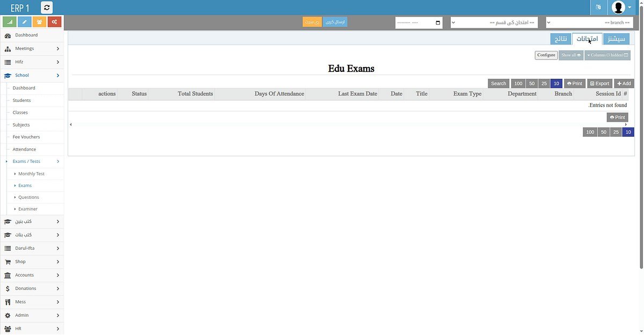Switch to the نتائج tab

pos(560,39)
